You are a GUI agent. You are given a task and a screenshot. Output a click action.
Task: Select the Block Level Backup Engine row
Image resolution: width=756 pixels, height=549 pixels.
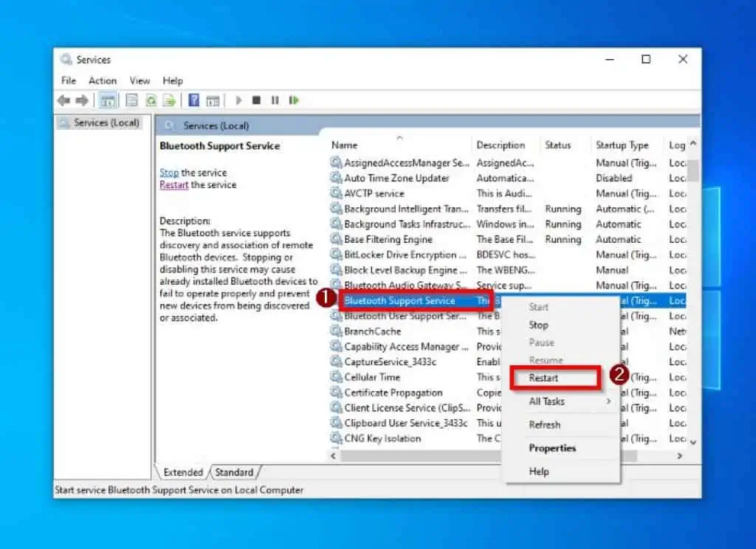[508, 270]
